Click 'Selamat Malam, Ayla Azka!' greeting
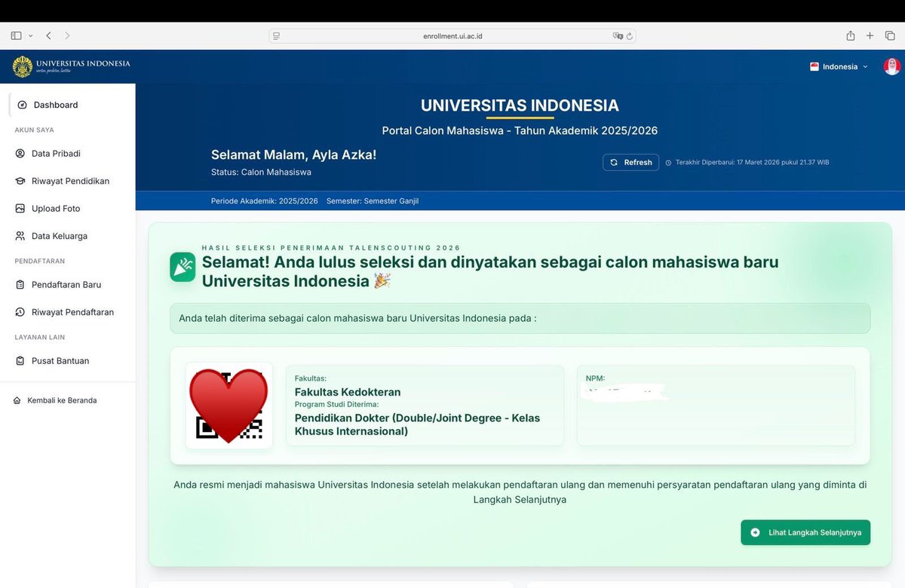 pyautogui.click(x=293, y=155)
